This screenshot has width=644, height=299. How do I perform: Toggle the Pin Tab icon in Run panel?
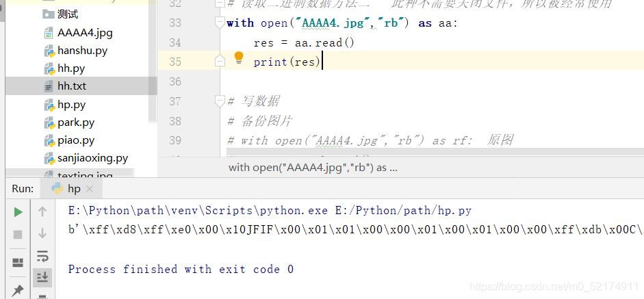click(x=18, y=291)
